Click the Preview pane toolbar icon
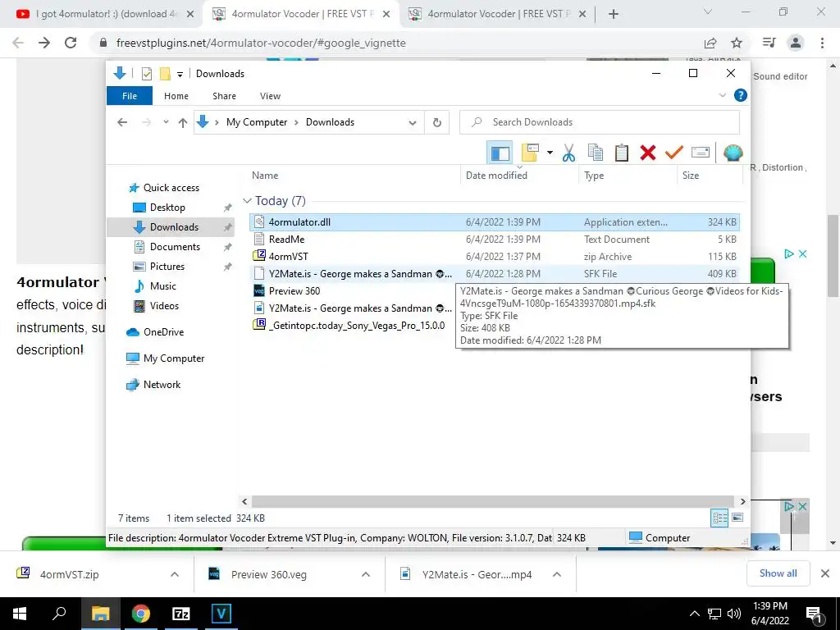This screenshot has width=840, height=630. click(500, 153)
